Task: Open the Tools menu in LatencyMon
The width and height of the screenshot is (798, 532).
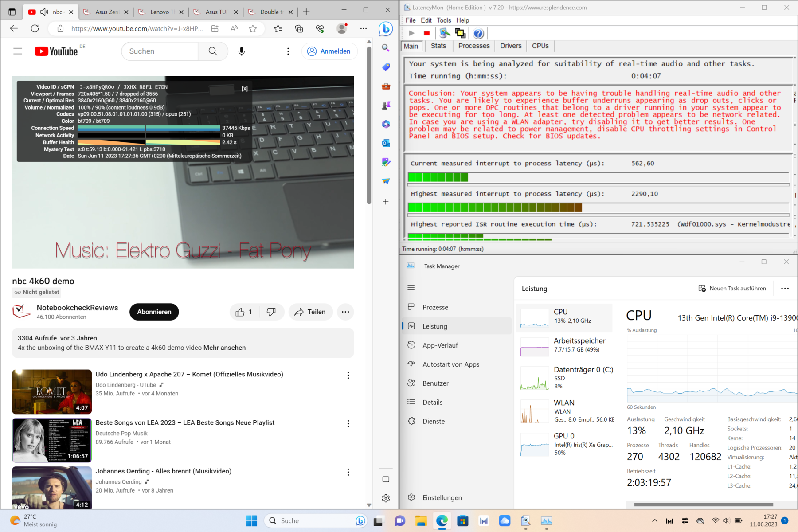Action: click(444, 20)
